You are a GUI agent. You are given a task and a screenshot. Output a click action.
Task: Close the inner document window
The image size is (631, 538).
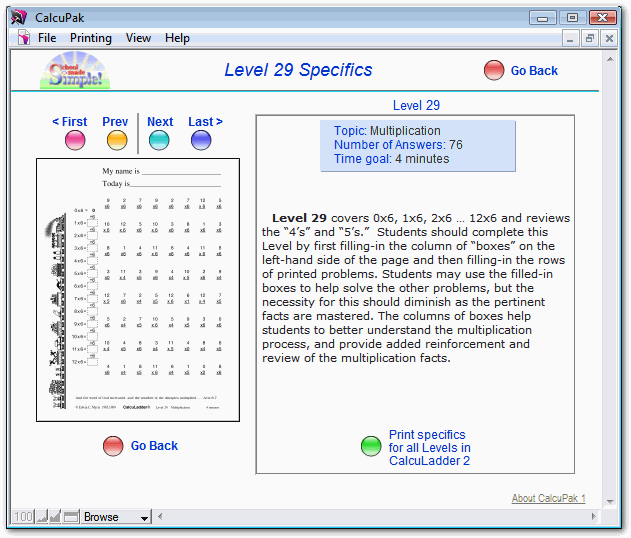[x=609, y=39]
